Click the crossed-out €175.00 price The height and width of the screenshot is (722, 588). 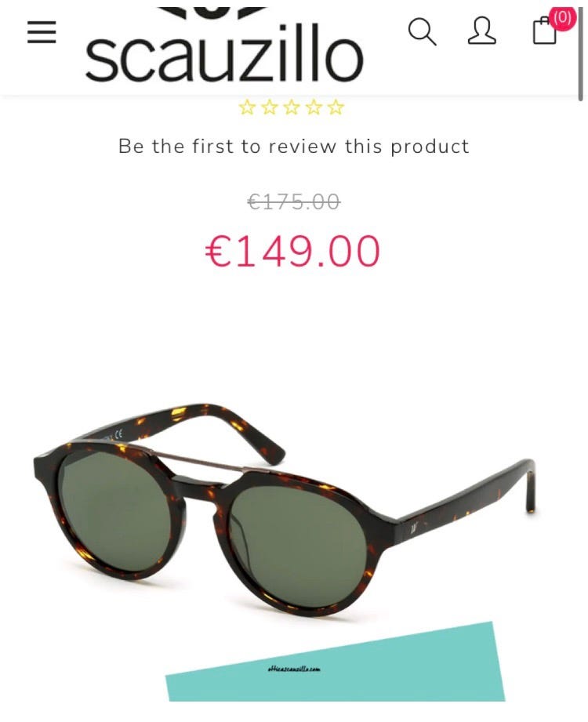(294, 201)
